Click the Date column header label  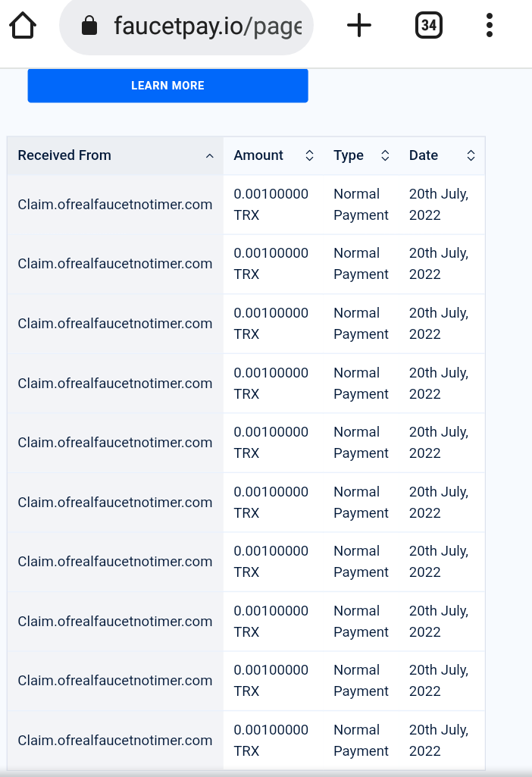[x=424, y=155]
